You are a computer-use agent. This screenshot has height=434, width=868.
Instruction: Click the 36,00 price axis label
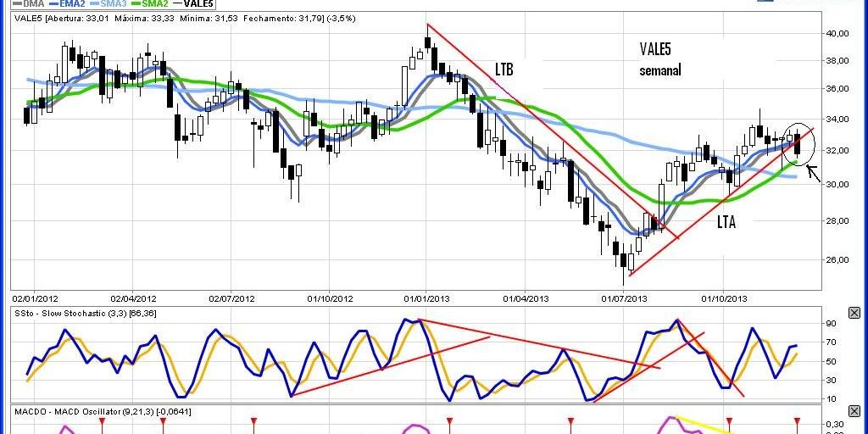pos(837,88)
